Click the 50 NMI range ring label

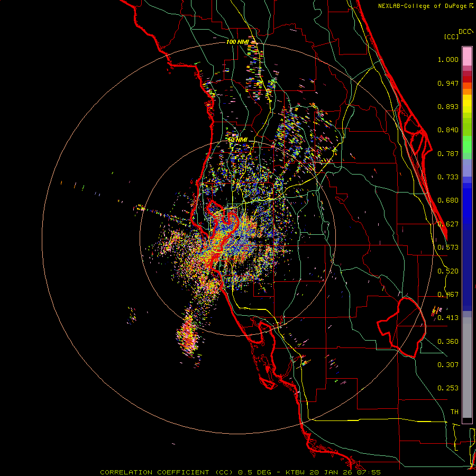[x=237, y=140]
